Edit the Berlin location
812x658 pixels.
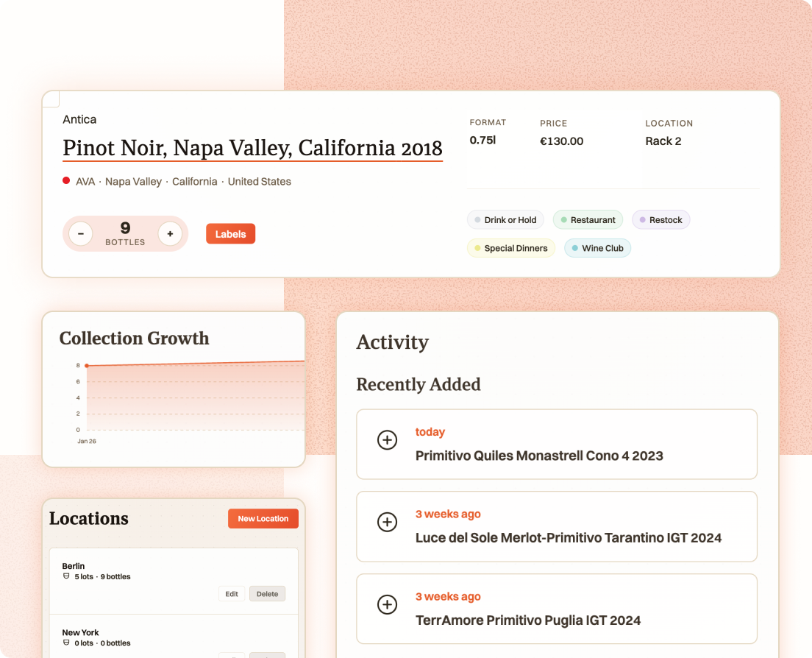(x=232, y=594)
